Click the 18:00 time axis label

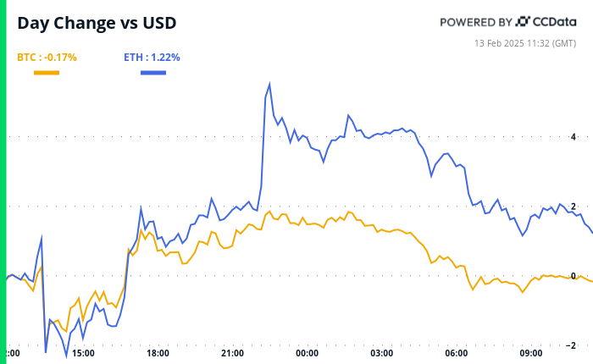(x=158, y=353)
